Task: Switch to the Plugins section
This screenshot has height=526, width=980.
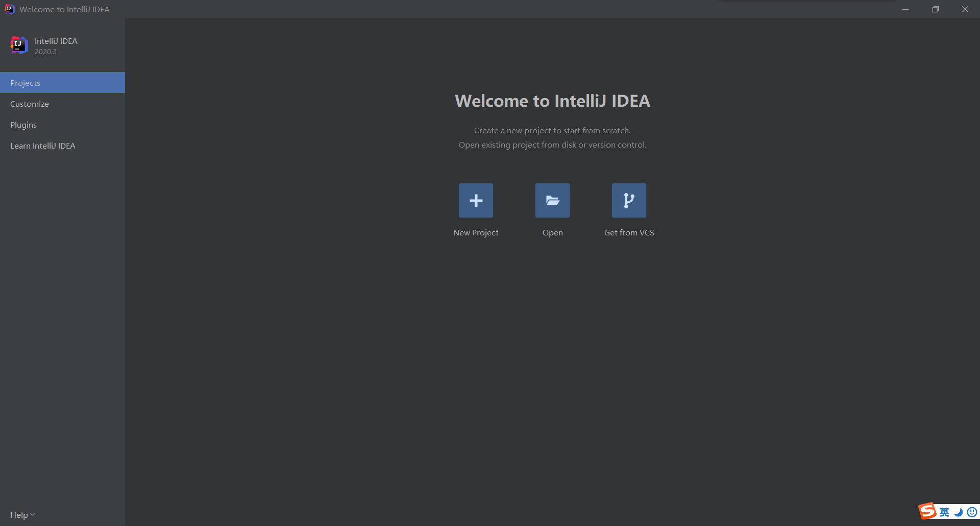Action: click(62, 125)
